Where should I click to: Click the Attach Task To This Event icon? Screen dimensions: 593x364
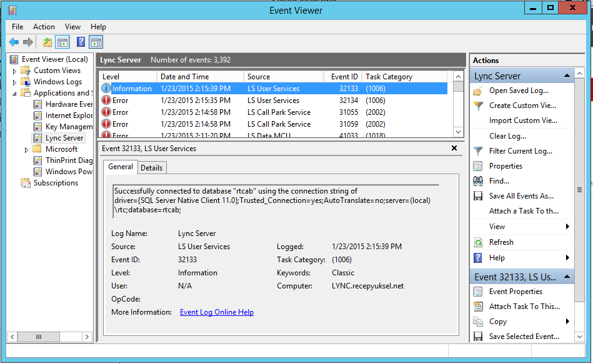pyautogui.click(x=478, y=307)
